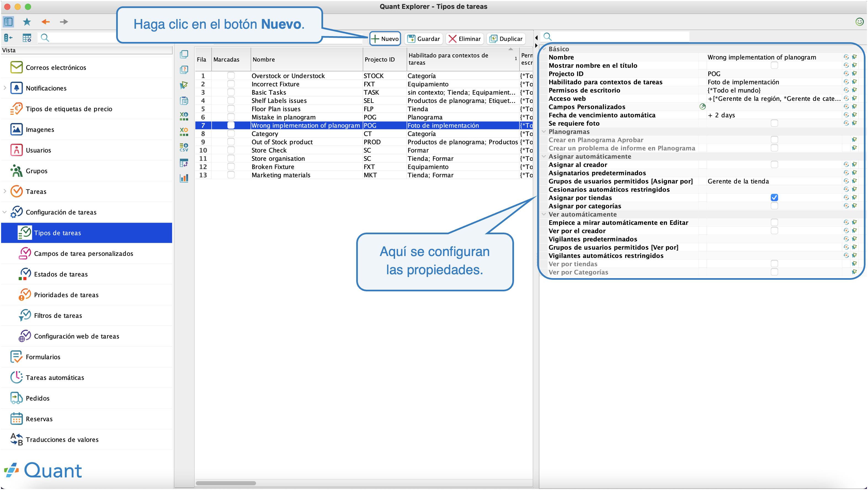Viewport: 868px width, 490px height.
Task: Click the properties panel search icon
Action: pos(548,36)
